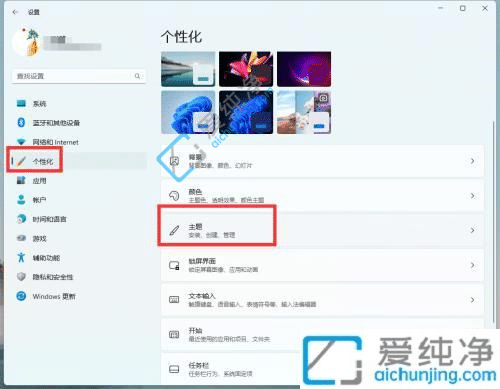Click the vertical scrollbar of the settings page
This screenshot has width=500, height=389.
(x=493, y=222)
